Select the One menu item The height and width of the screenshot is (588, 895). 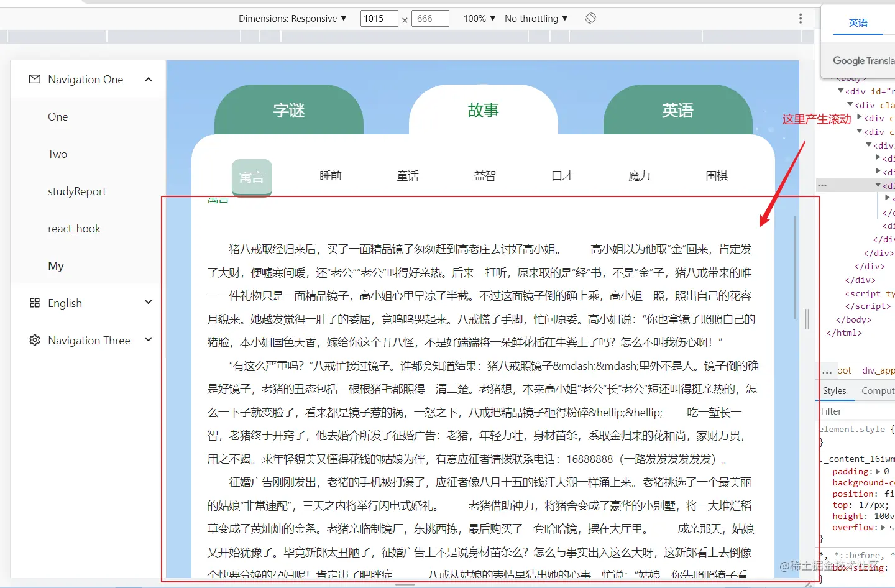88,117
